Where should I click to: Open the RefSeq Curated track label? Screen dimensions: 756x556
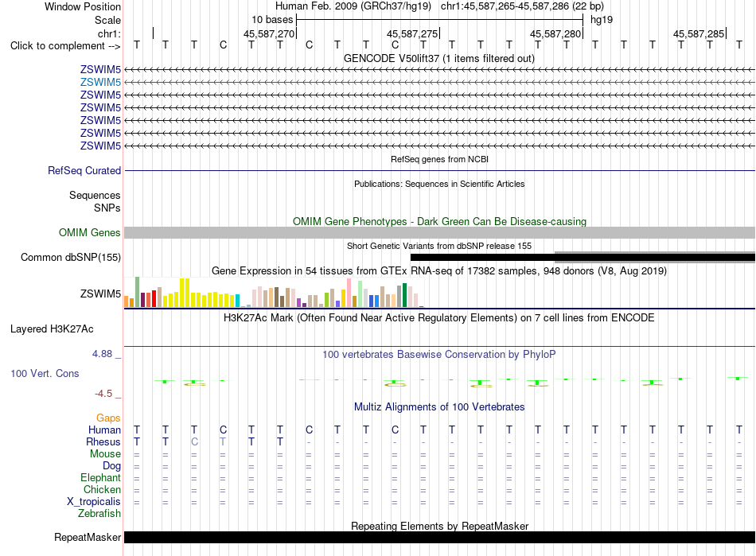tap(84, 170)
